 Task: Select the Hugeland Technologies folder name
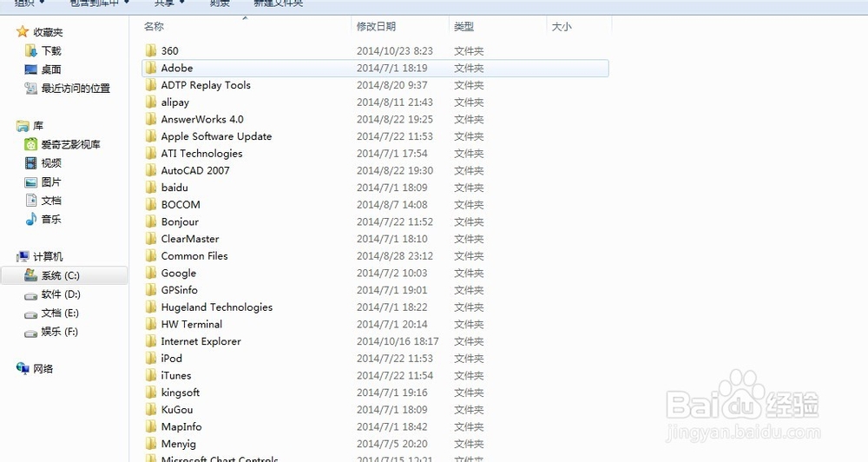[217, 307]
